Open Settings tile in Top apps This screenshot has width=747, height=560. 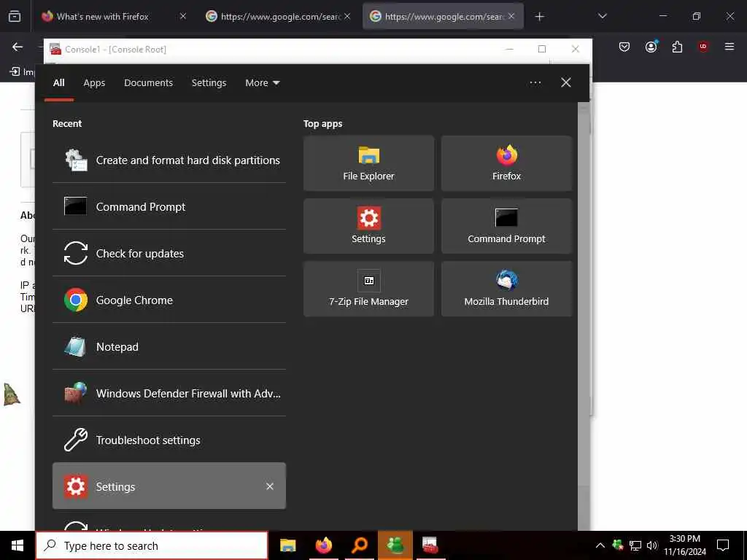368,226
